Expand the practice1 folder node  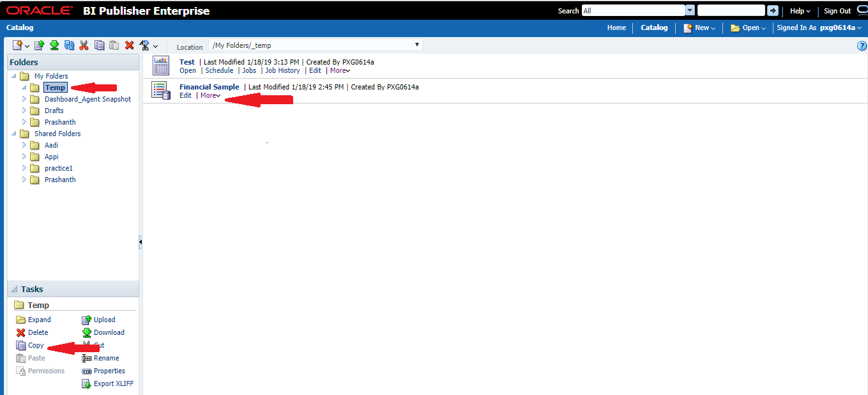24,168
